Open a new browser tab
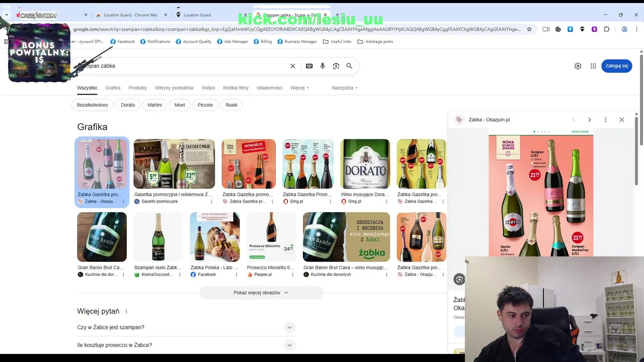 coord(337,15)
